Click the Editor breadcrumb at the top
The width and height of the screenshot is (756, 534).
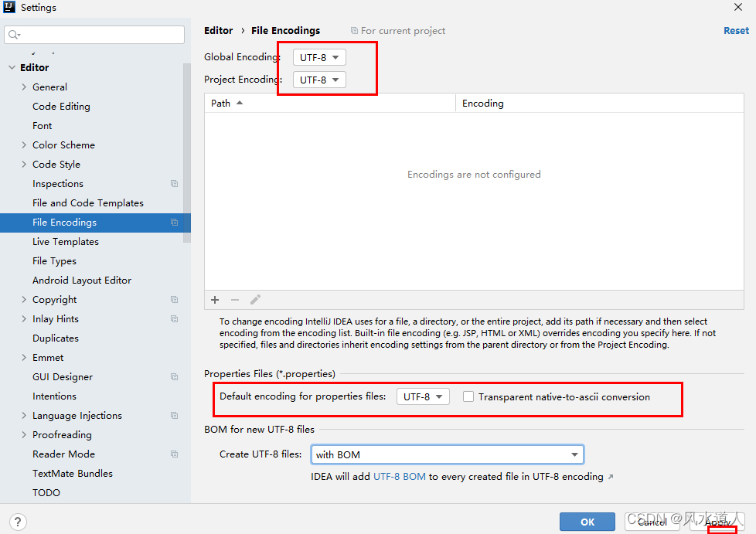[218, 30]
